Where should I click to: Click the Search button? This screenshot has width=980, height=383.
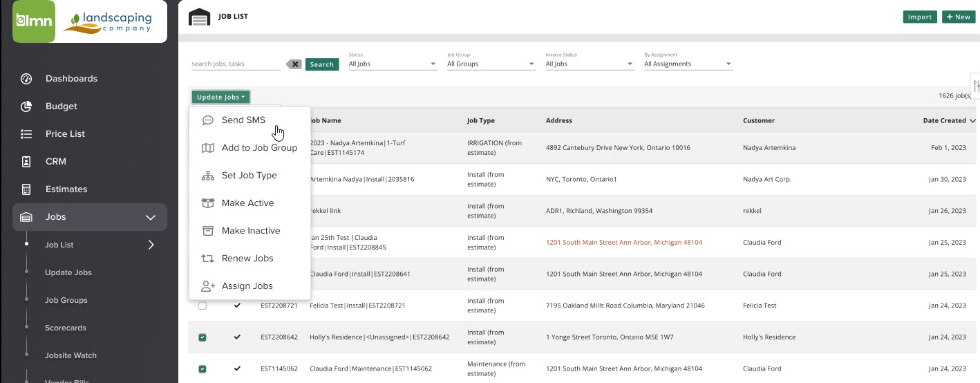coord(322,64)
